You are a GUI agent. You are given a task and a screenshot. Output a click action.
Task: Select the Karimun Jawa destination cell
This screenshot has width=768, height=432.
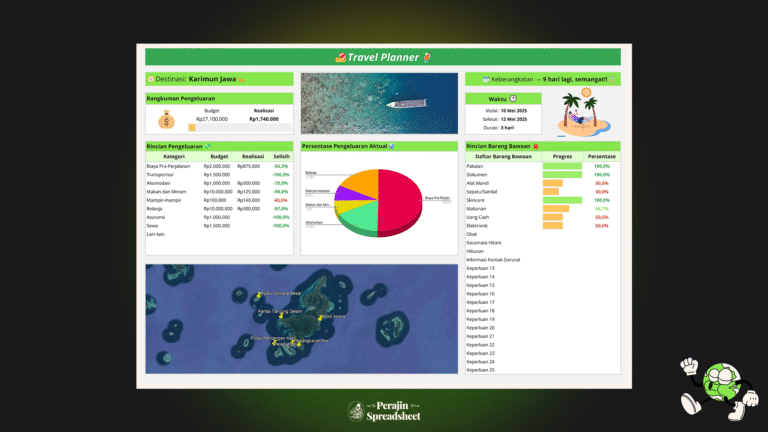pos(219,79)
